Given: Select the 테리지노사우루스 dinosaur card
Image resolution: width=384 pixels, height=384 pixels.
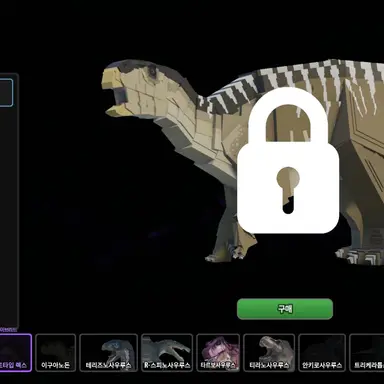Looking at the screenshot, I should tap(108, 353).
